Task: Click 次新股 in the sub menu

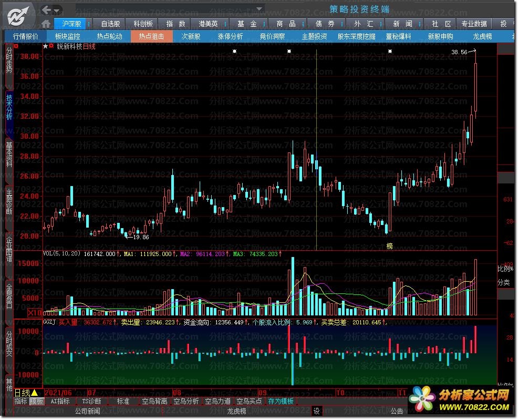Action: (191, 36)
